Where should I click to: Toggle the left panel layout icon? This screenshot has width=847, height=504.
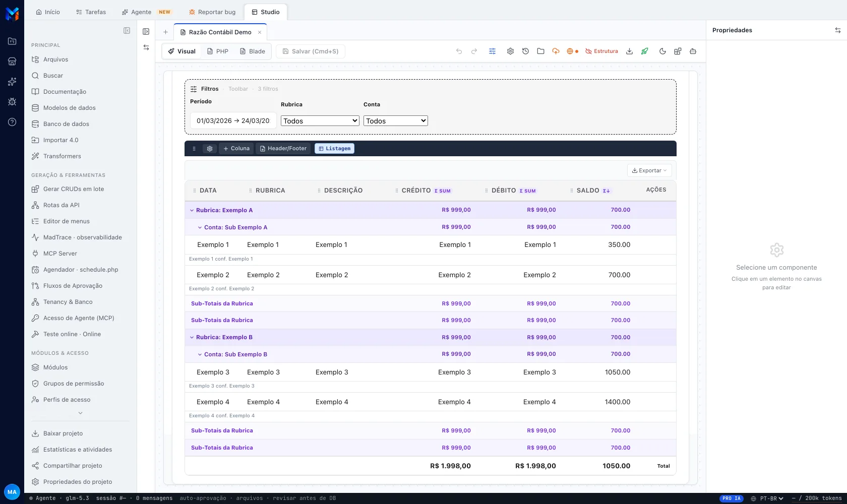point(146,32)
